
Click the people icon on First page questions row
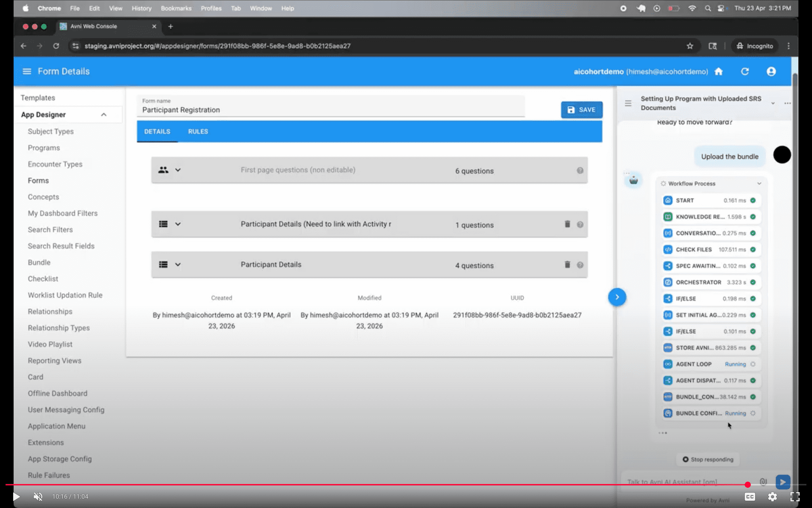[x=163, y=170]
